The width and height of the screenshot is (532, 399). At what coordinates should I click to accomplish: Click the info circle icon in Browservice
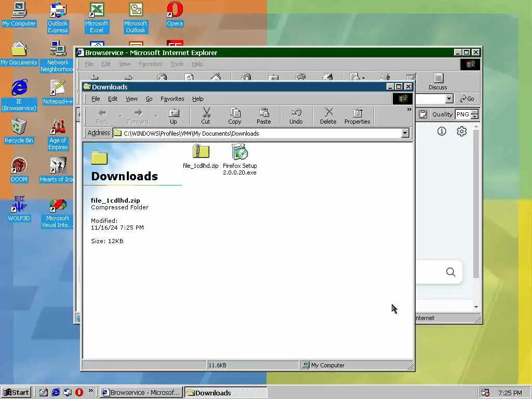tap(442, 131)
